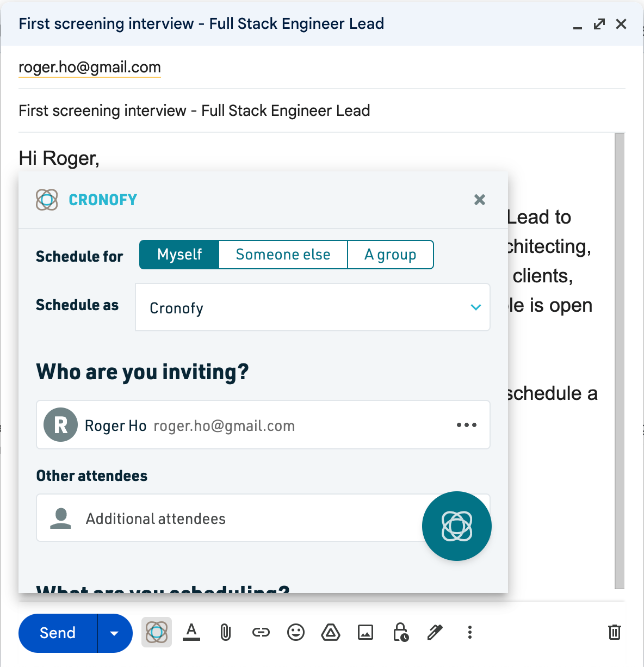Close the email compose window
The image size is (644, 667).
click(621, 24)
